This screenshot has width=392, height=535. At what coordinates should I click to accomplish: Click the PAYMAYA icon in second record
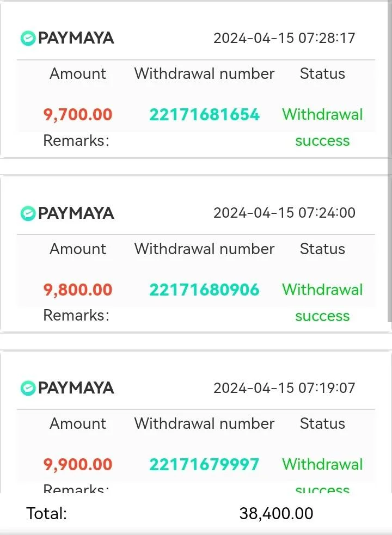28,213
